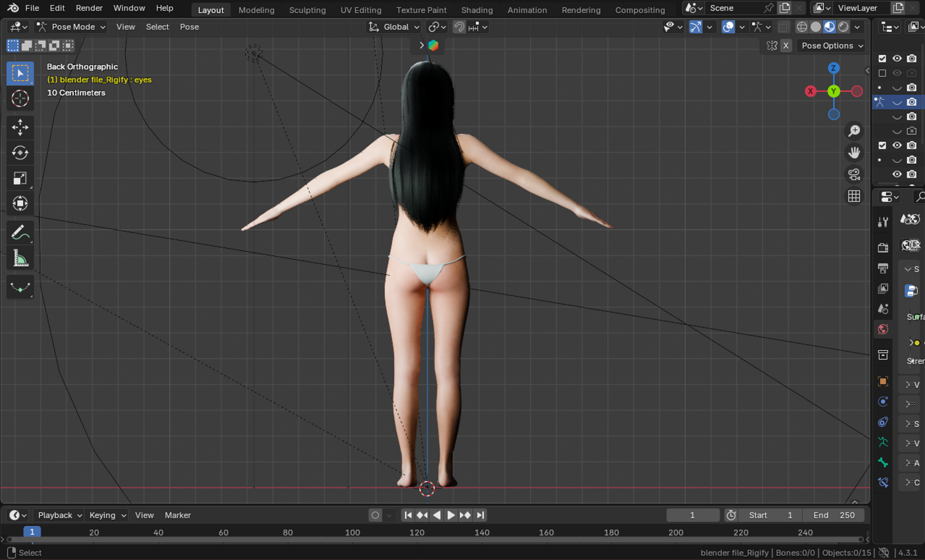925x560 pixels.
Task: Activate the combined Transform tool
Action: click(x=20, y=204)
